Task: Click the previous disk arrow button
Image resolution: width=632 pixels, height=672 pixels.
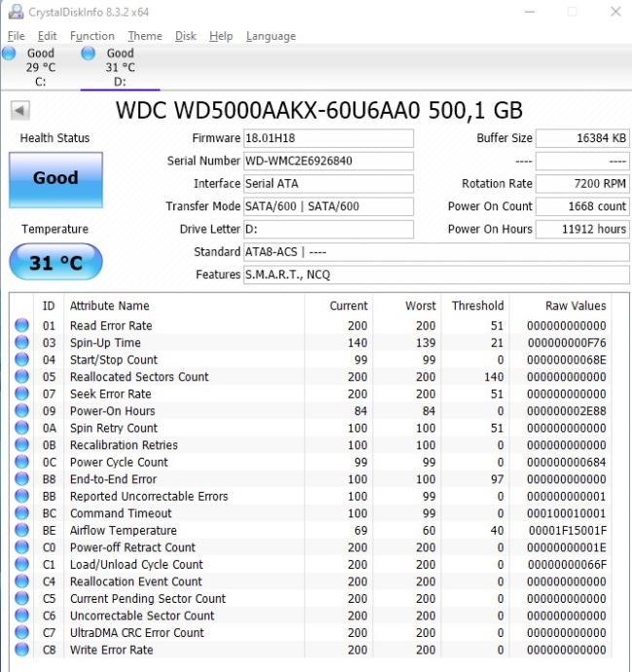Action: click(x=20, y=111)
